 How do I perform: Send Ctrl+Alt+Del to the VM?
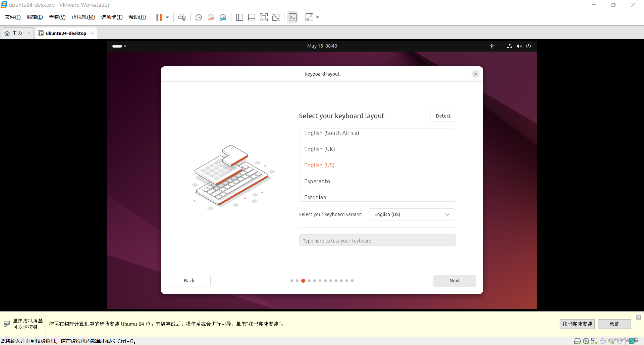[x=182, y=17]
